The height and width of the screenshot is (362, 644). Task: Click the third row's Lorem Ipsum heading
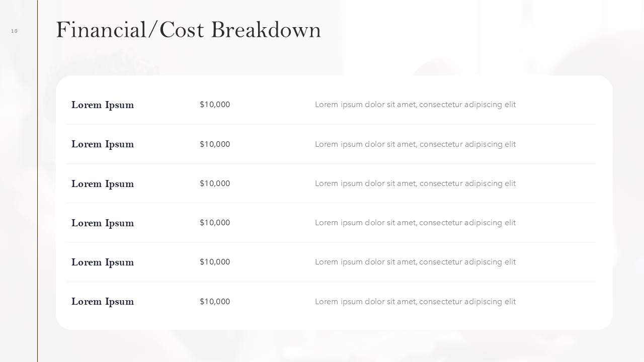103,184
